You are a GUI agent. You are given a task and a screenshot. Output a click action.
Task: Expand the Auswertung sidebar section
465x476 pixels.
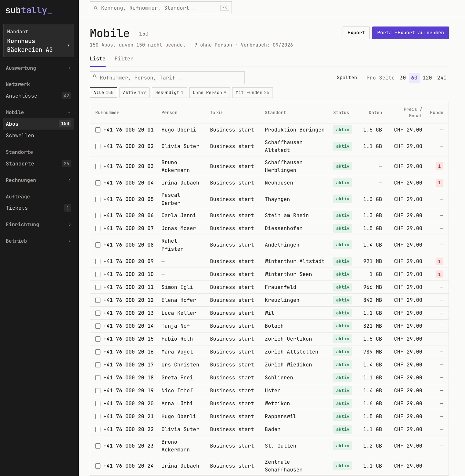coord(38,68)
